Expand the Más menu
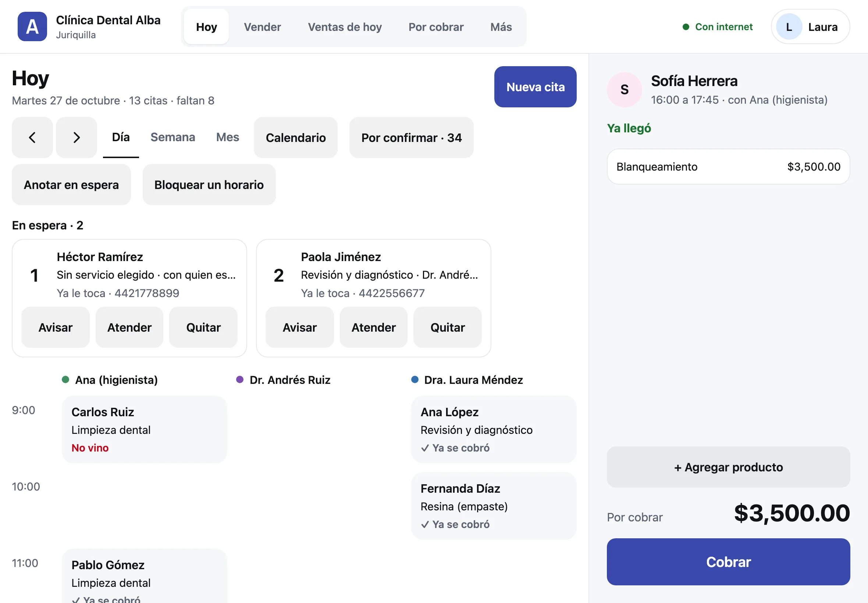868x603 pixels. [x=501, y=27]
